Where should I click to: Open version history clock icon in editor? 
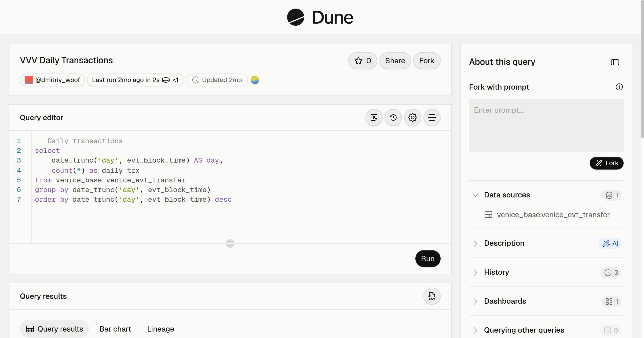[393, 117]
